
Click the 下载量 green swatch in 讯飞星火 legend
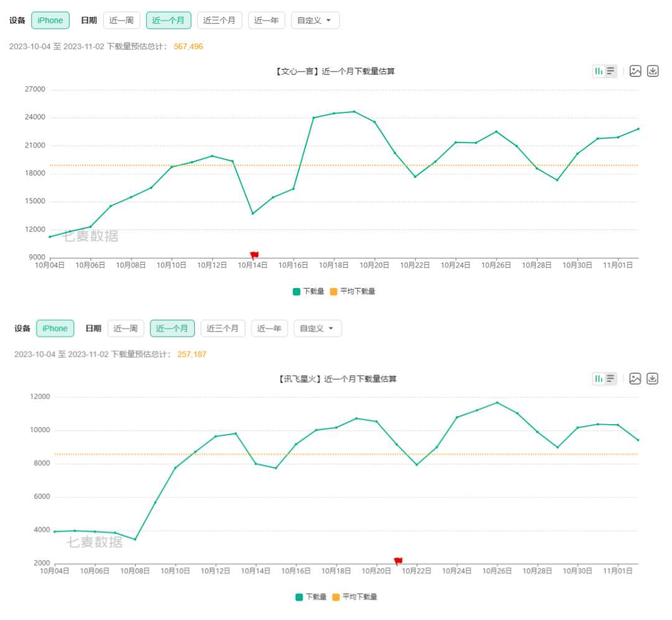[x=299, y=597]
